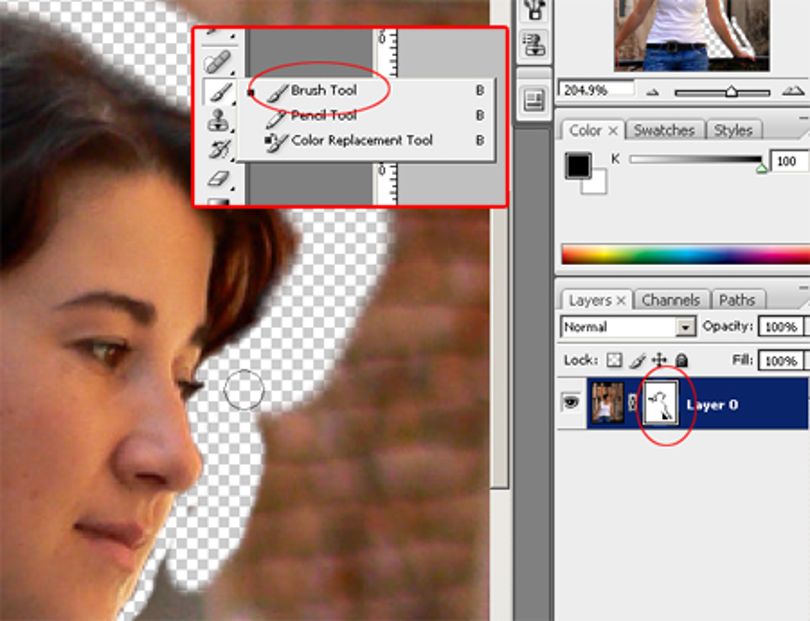Image resolution: width=810 pixels, height=621 pixels.
Task: Click the zoom percentage field showing 204.9%
Action: pos(596,90)
